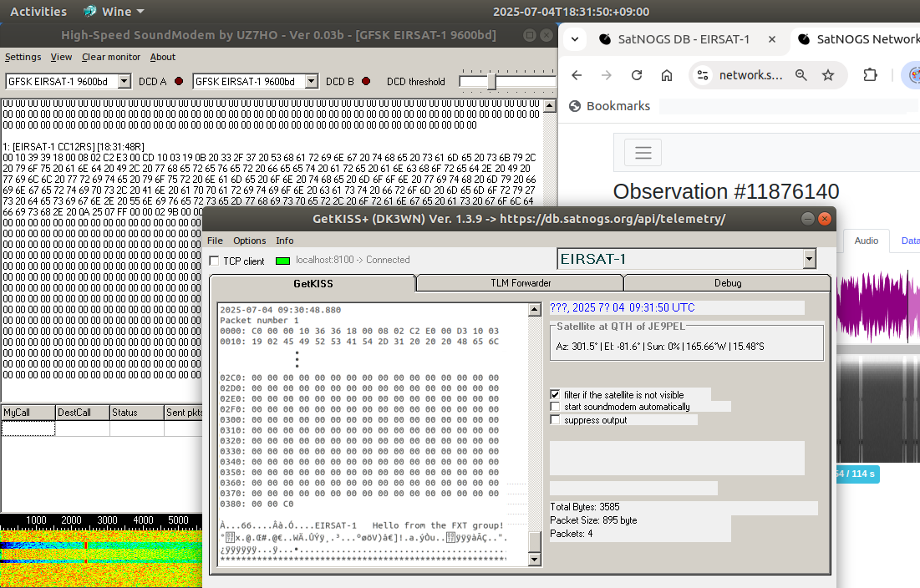Click the browser home icon
The height and width of the screenshot is (588, 920).
[x=667, y=75]
